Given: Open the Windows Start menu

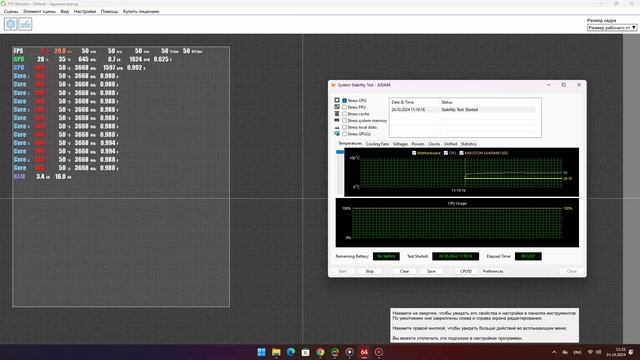Looking at the screenshot, I should (x=261, y=352).
